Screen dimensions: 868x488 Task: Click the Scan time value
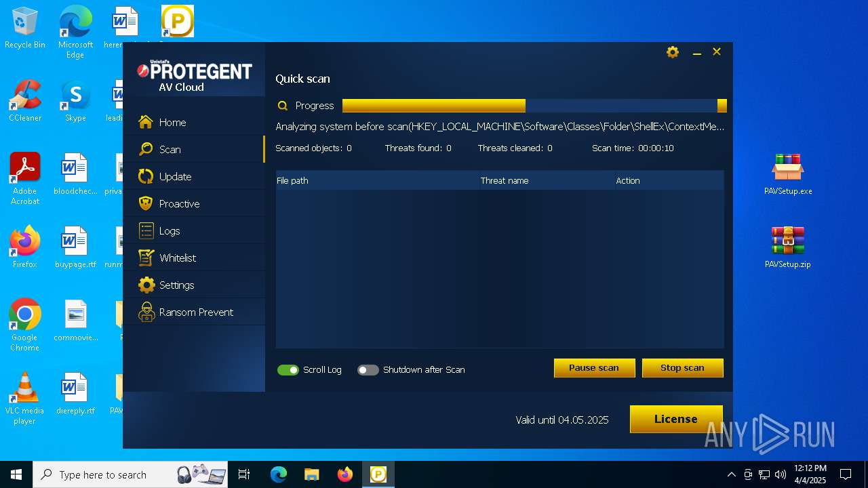tap(656, 148)
